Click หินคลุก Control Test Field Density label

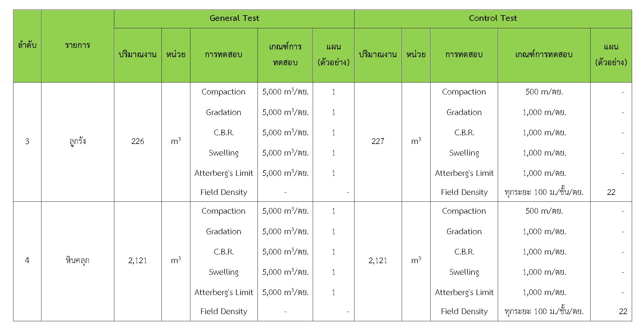coord(464,311)
